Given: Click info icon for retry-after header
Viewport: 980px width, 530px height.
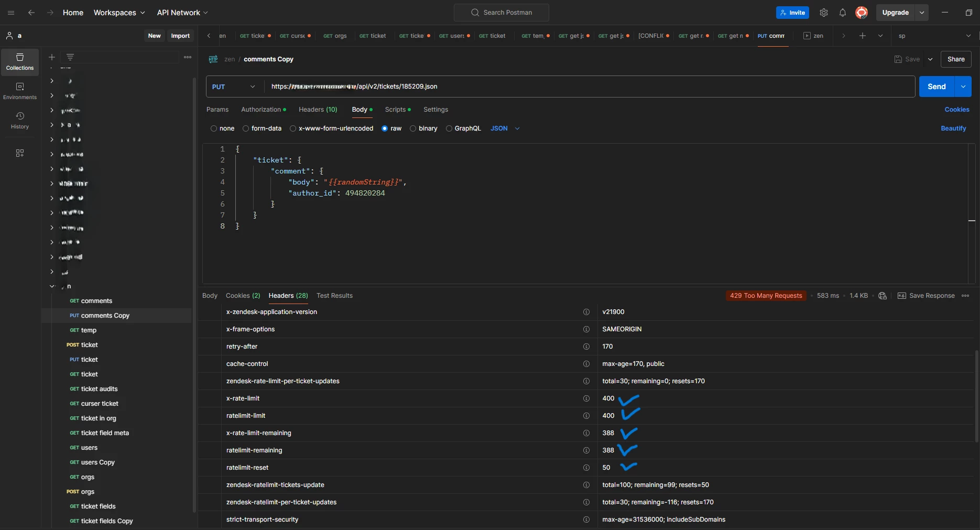Looking at the screenshot, I should (x=586, y=347).
